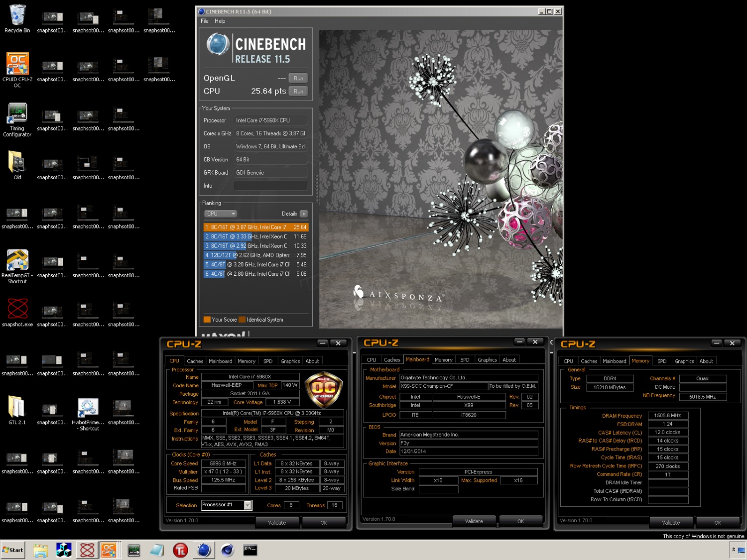This screenshot has height=560, width=747.
Task: Click the DRAM Frequency value 1505.6 MHz
Action: 667,415
